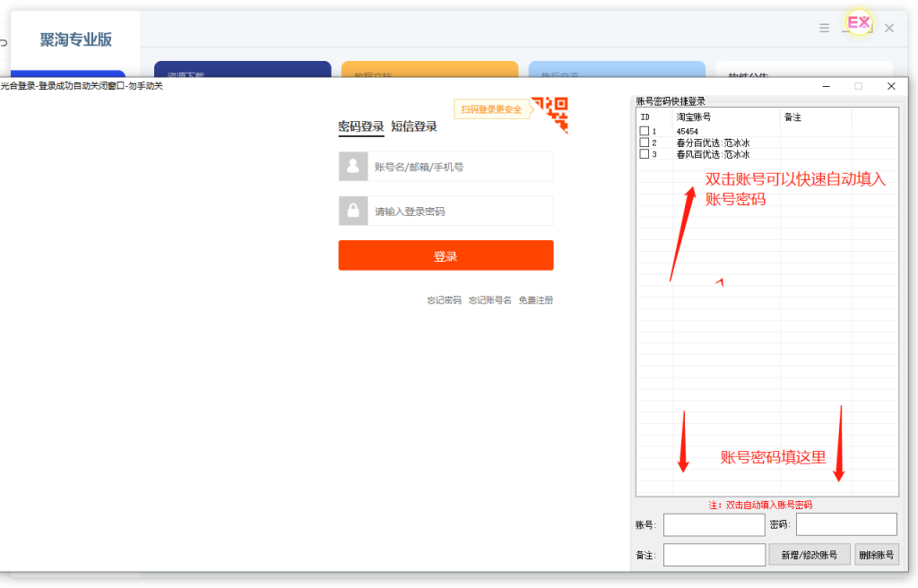Select account 春风百优选:范冰冰 in list
The image size is (918, 588).
713,154
